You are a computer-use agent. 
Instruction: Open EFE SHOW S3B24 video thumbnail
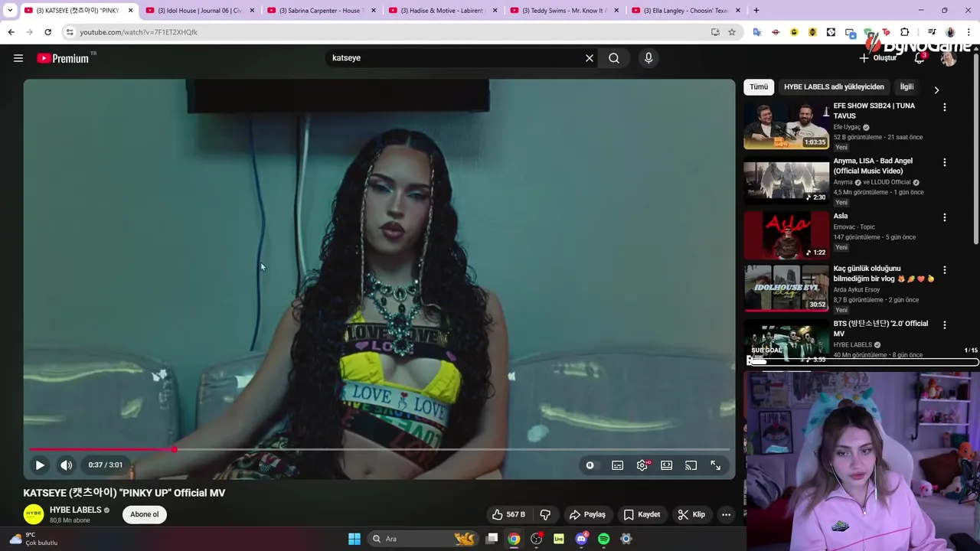point(786,125)
